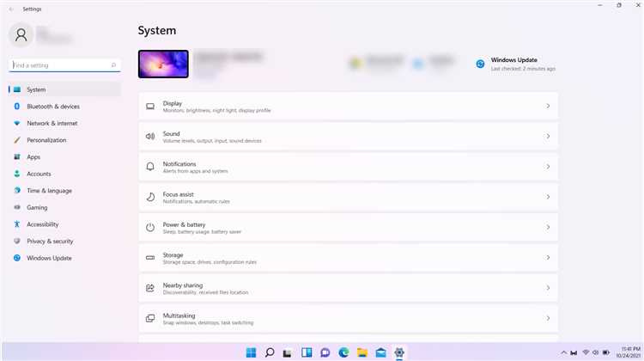Open File Explorer from the taskbar

[362, 352]
